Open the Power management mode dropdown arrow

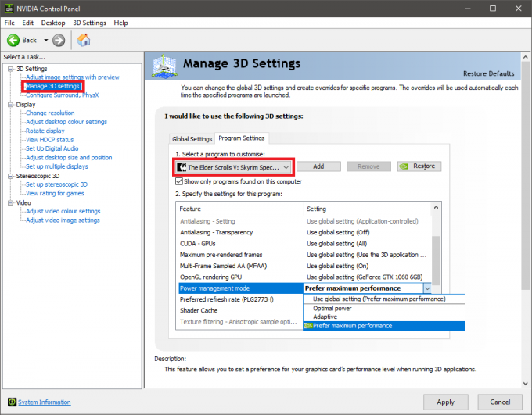427,288
